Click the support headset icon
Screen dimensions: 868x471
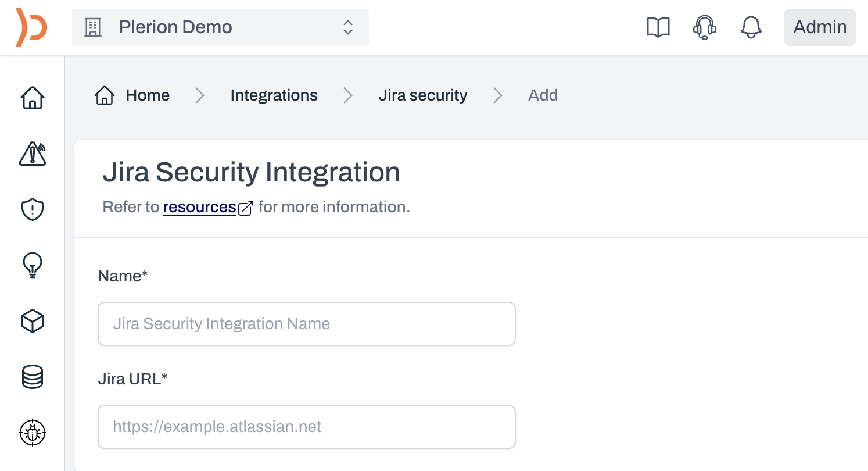click(705, 27)
